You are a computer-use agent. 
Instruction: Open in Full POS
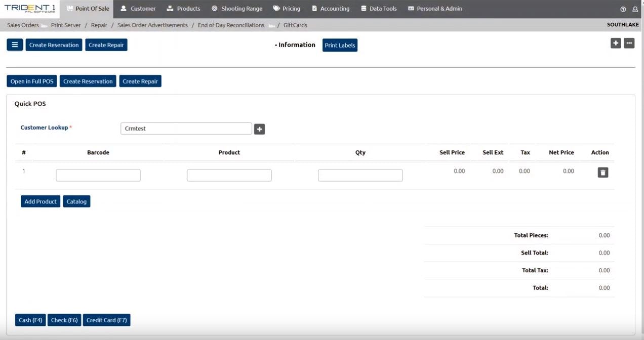coord(31,81)
